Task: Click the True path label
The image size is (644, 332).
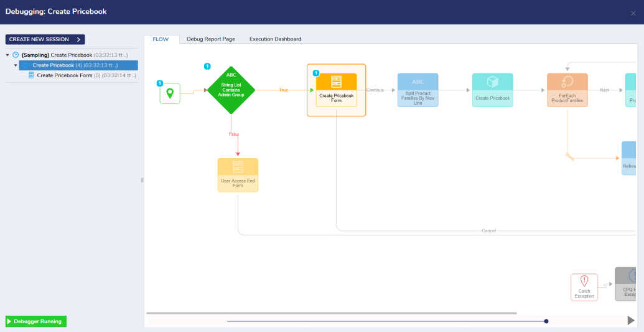Action: (283, 90)
